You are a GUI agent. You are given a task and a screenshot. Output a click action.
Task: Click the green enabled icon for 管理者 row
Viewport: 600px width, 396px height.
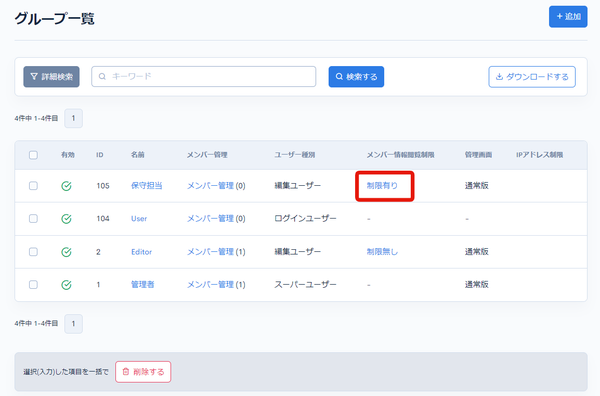click(66, 285)
